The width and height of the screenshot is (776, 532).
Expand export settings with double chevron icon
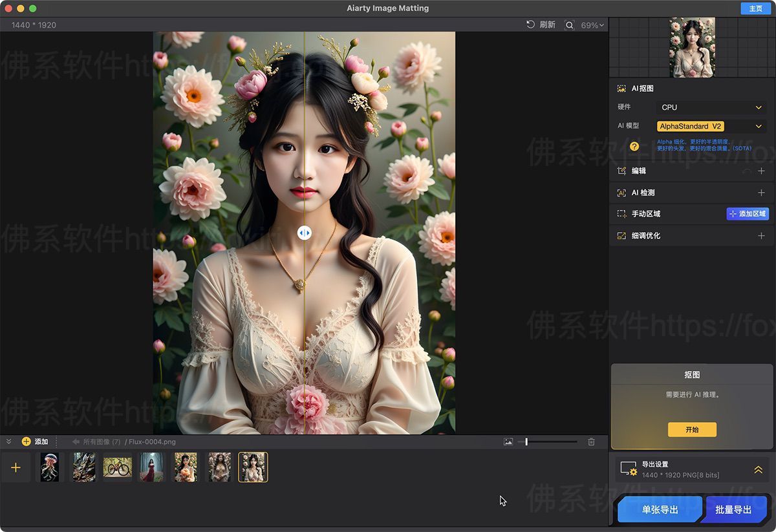758,470
